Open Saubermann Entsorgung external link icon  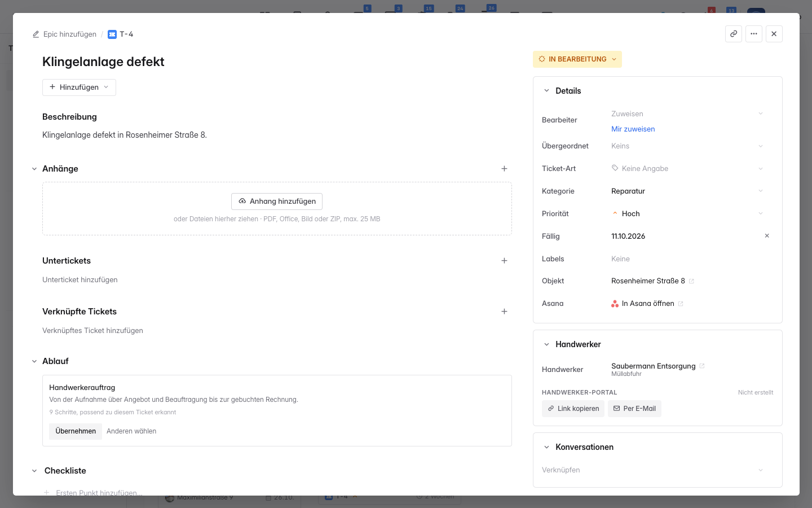click(x=702, y=366)
